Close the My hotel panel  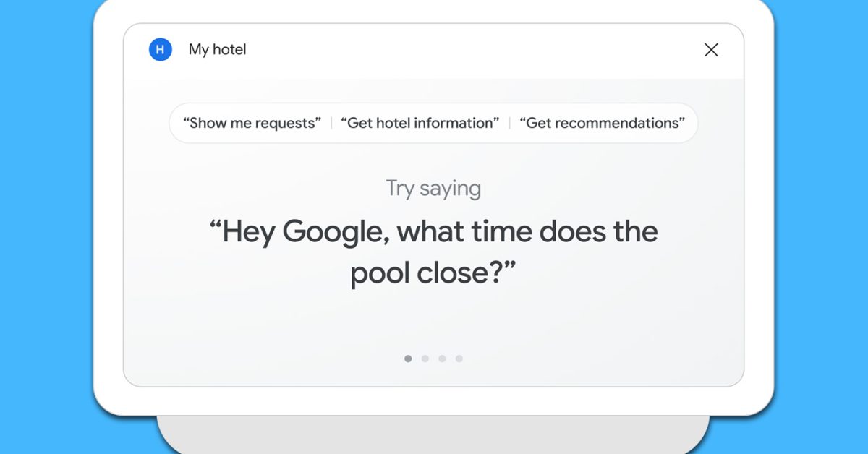[x=711, y=50]
